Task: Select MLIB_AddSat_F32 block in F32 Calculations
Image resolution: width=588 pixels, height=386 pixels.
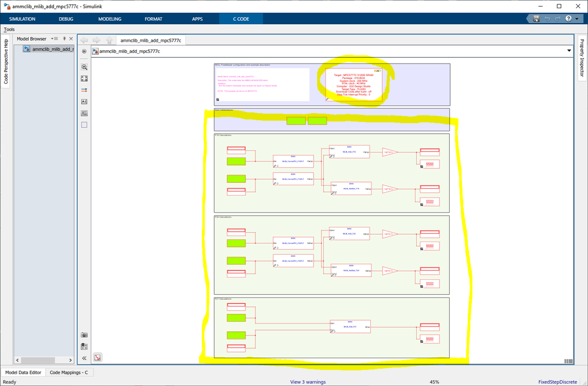Action: pyautogui.click(x=351, y=270)
